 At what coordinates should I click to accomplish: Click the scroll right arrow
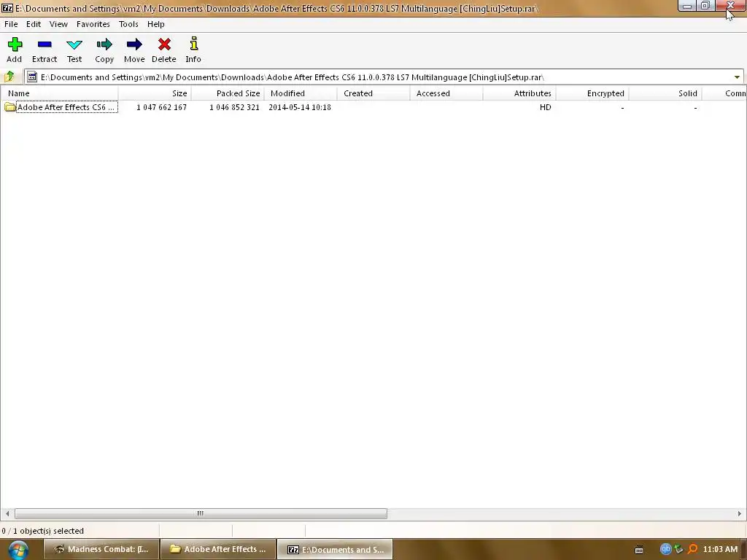coord(740,513)
